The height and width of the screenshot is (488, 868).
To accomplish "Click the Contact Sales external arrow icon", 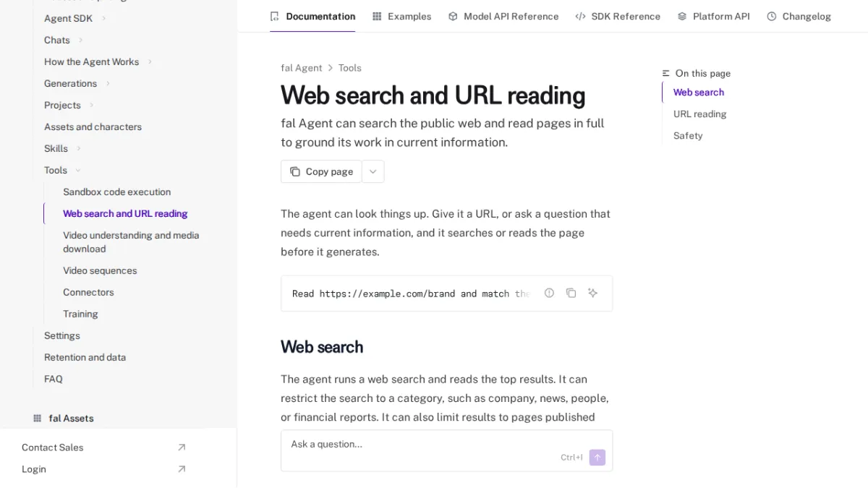I will 182,448.
